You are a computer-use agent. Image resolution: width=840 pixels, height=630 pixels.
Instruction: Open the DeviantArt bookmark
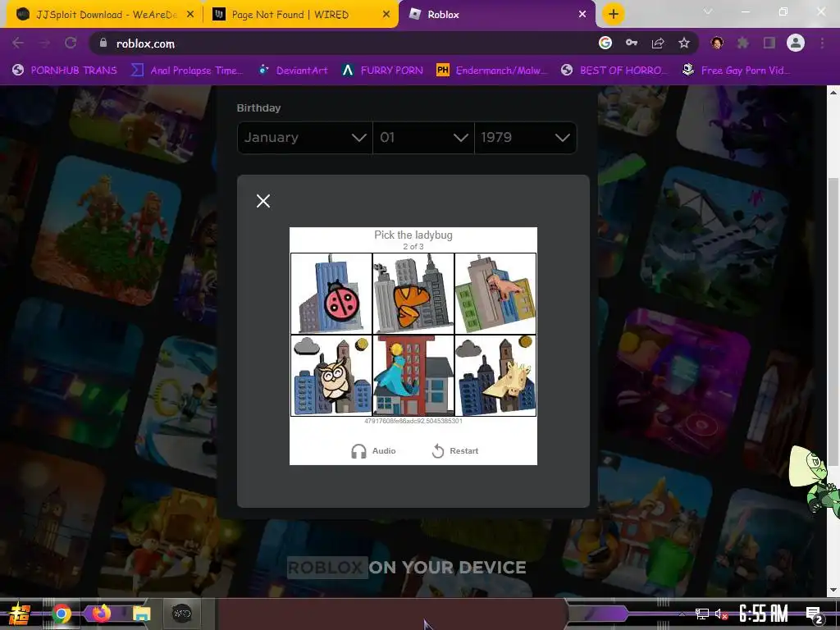click(293, 71)
